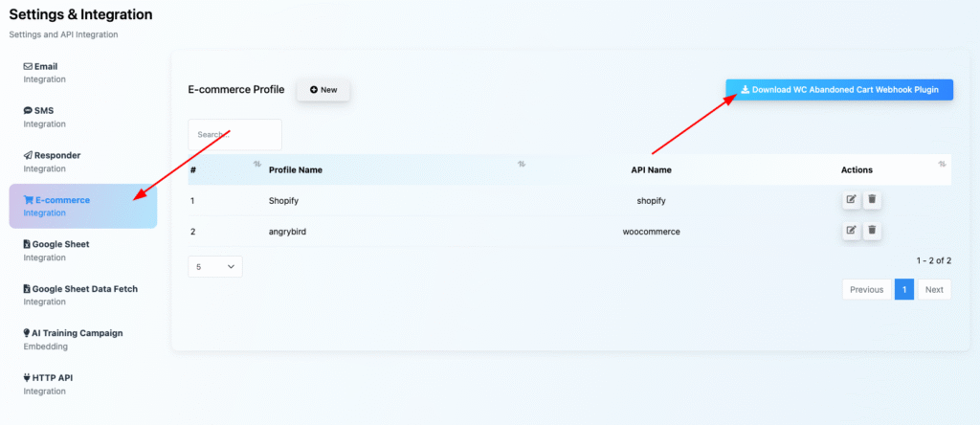Open Google Sheet Data Fetch settings
This screenshot has width=980, height=425.
click(x=82, y=295)
